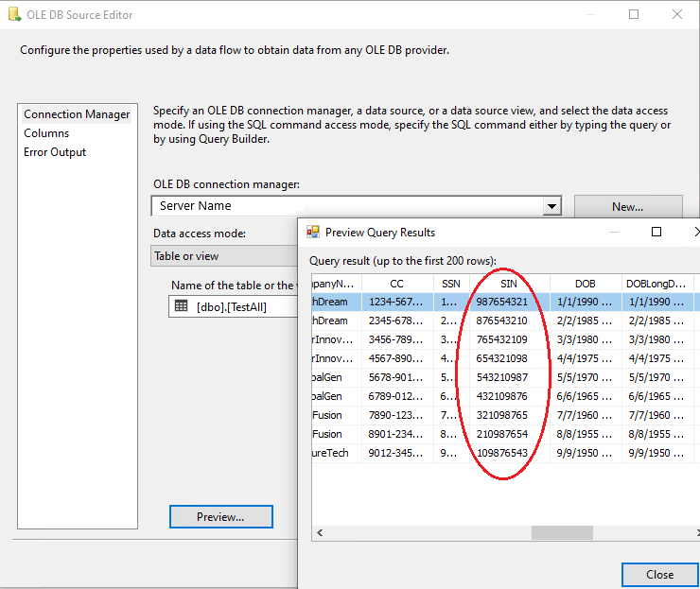Maximize the OLE DB Source Editor window
Viewport: 700px width, 589px height.
click(x=634, y=15)
